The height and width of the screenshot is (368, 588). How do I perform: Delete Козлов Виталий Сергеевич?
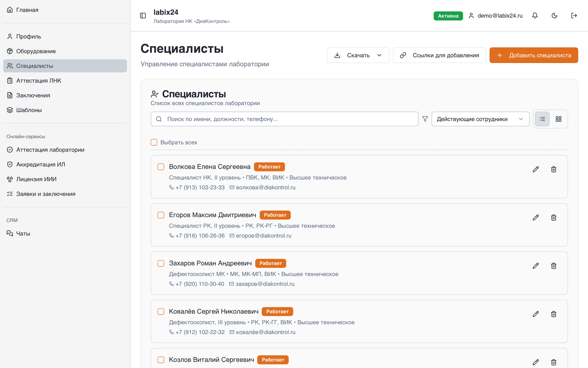tap(554, 362)
